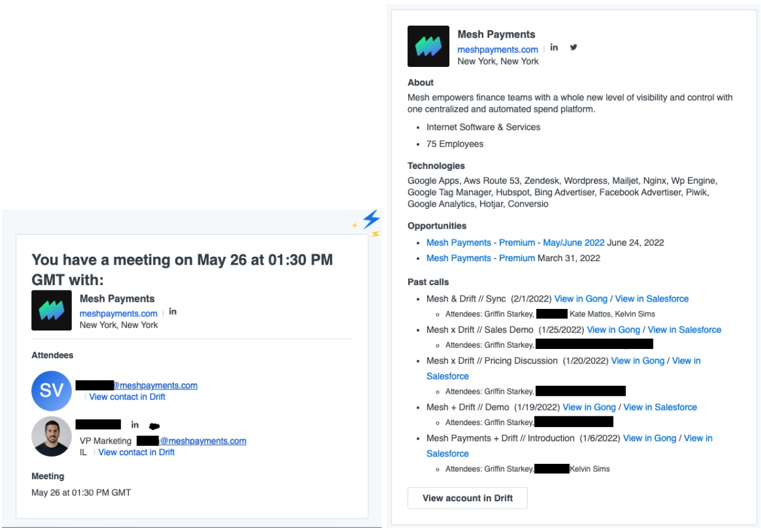Click the VP Marketing profile photo
Viewport: 761px width, 532px height.
click(52, 436)
